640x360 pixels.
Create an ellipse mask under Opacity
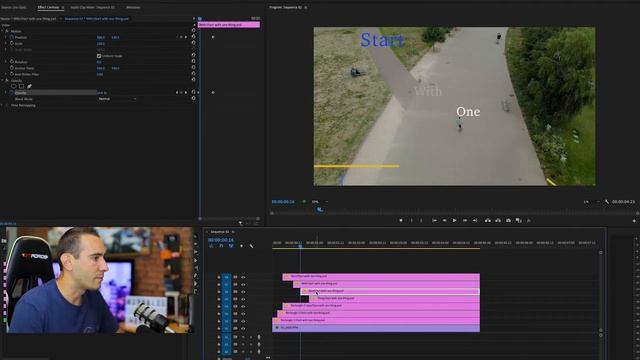(x=13, y=86)
